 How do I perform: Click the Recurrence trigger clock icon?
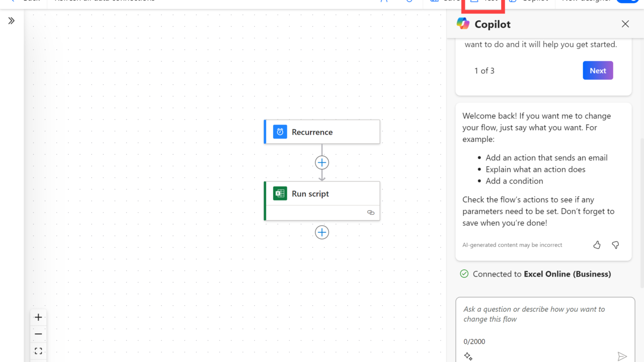coord(280,132)
